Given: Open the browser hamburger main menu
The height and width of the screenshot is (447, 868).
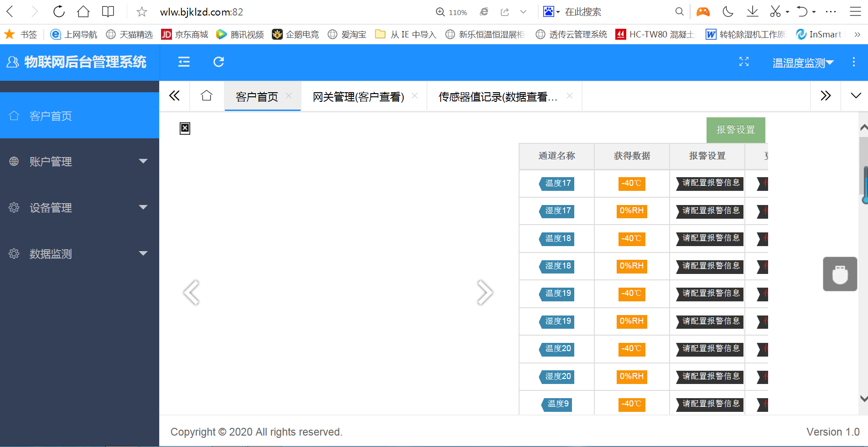Looking at the screenshot, I should pyautogui.click(x=856, y=12).
